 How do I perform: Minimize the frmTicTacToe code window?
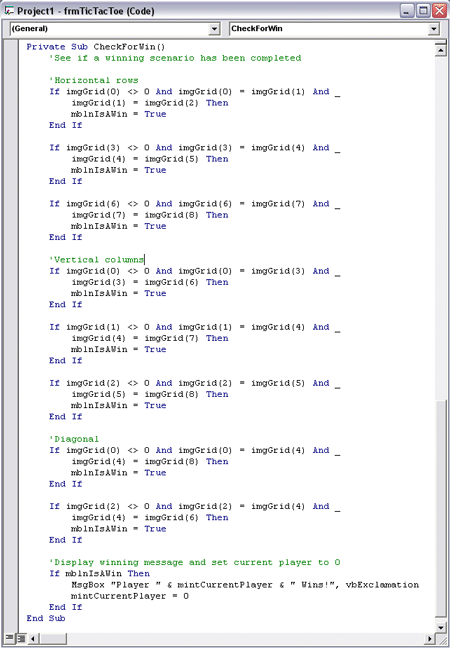(x=407, y=11)
